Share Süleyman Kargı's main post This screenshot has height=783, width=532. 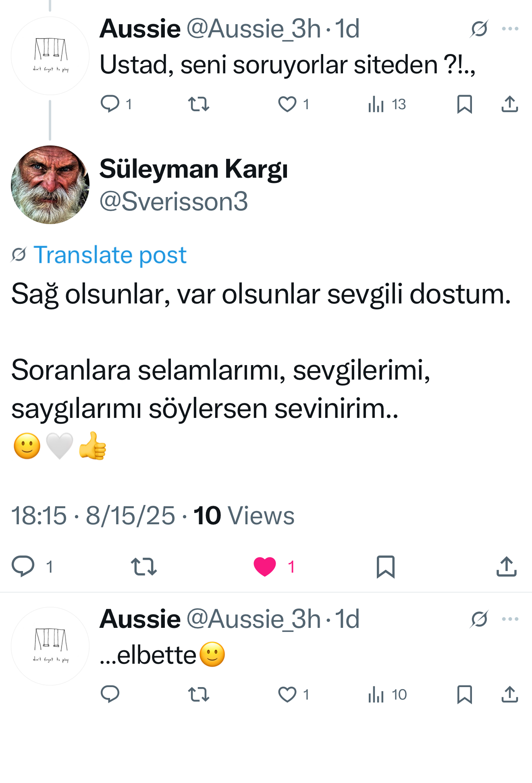pos(506,566)
